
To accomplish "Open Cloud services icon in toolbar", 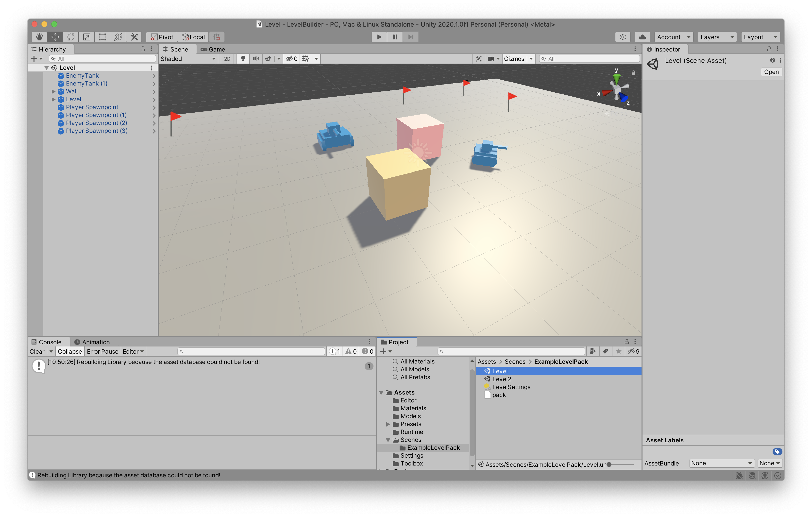I will pos(643,37).
